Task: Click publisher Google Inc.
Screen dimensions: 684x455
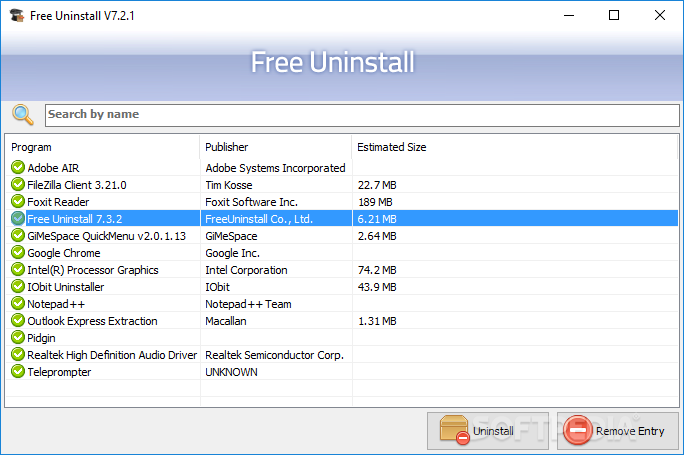Action: 233,253
